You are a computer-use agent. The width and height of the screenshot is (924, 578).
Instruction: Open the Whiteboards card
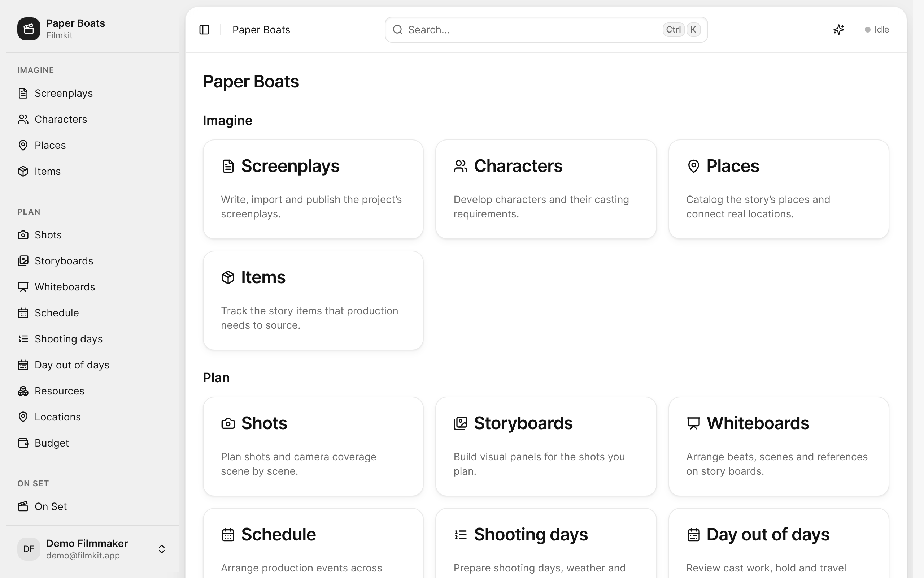tap(779, 447)
